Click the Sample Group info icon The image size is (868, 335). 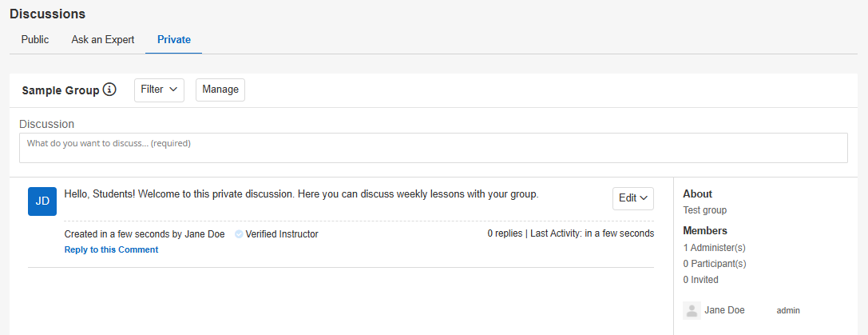pyautogui.click(x=109, y=90)
